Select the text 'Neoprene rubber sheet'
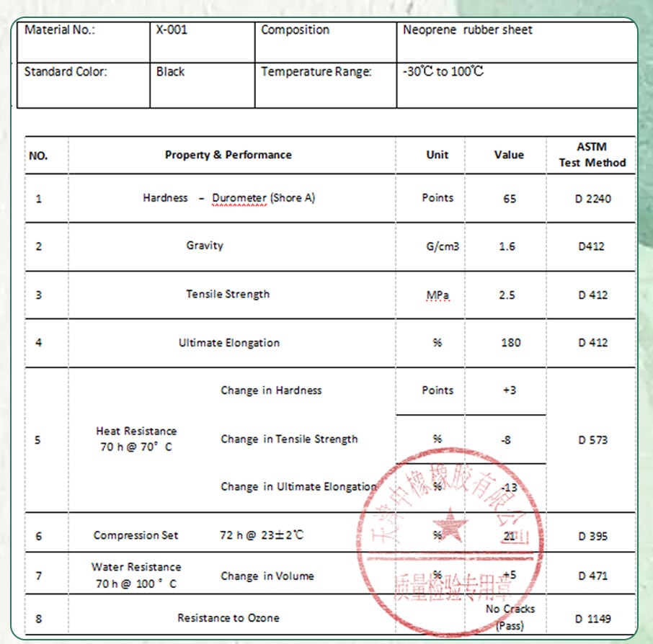Image resolution: width=653 pixels, height=644 pixels. [x=468, y=30]
